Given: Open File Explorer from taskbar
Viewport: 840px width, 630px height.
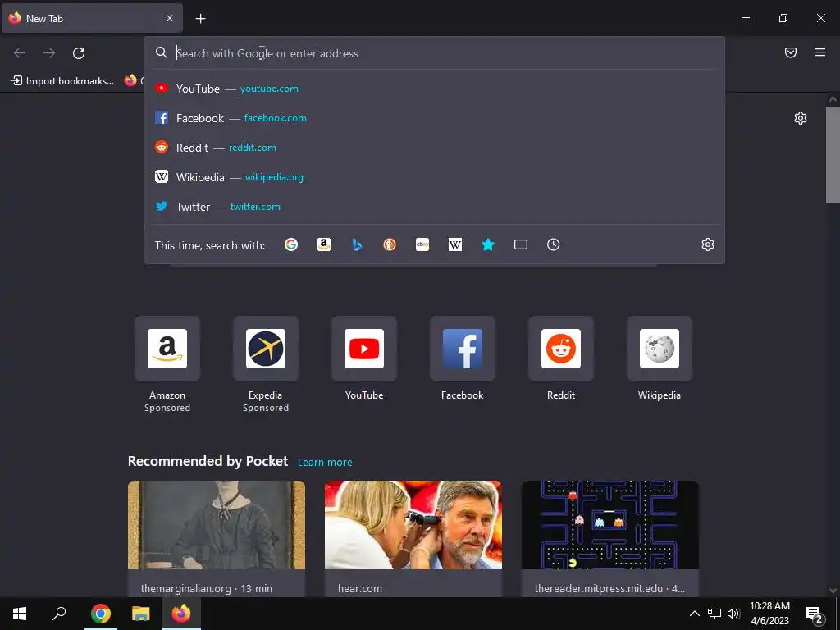Looking at the screenshot, I should click(x=141, y=614).
